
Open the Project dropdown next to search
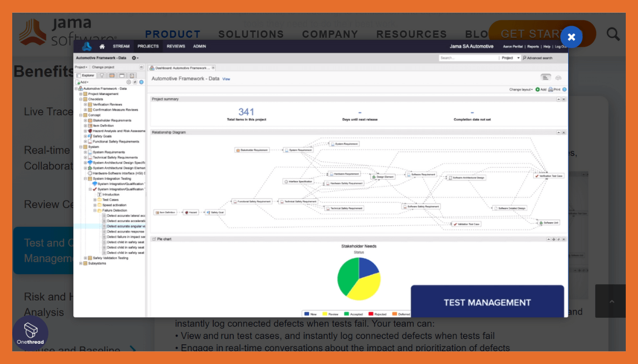point(510,58)
